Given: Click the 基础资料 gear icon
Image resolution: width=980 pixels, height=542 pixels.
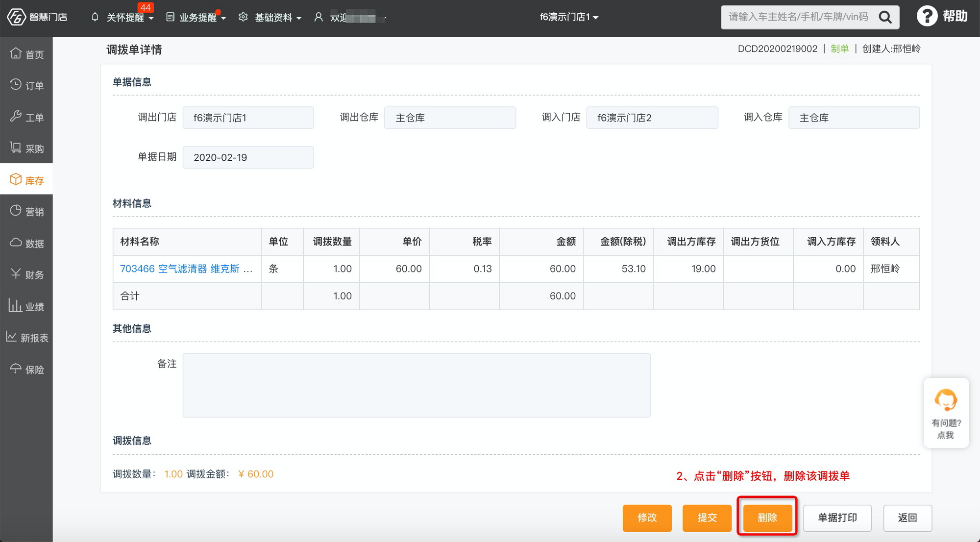Looking at the screenshot, I should (x=243, y=17).
